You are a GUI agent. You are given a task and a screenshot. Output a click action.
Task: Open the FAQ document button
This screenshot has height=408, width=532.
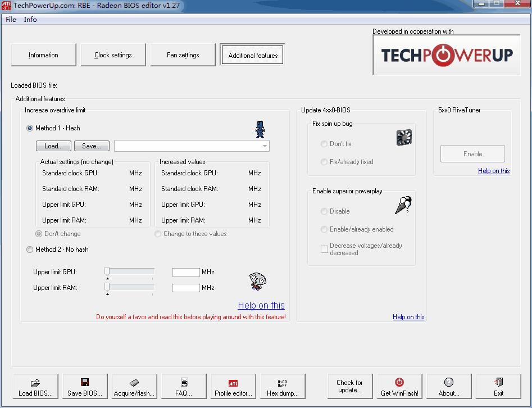coord(184,387)
